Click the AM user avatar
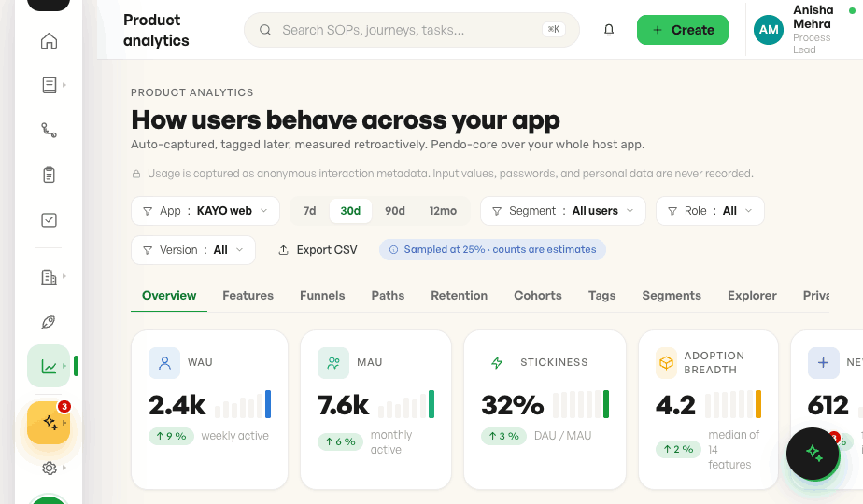The height and width of the screenshot is (504, 863). [769, 30]
